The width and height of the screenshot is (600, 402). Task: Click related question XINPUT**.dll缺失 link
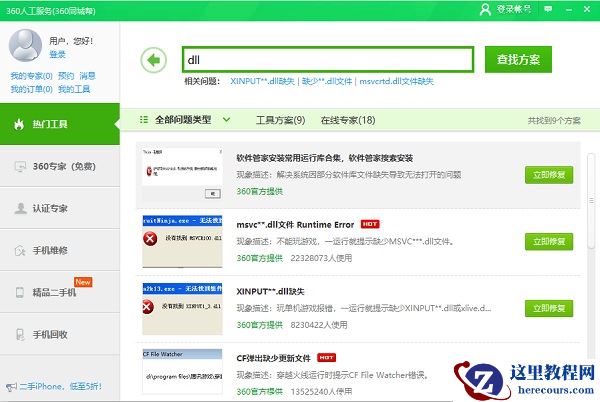[262, 81]
